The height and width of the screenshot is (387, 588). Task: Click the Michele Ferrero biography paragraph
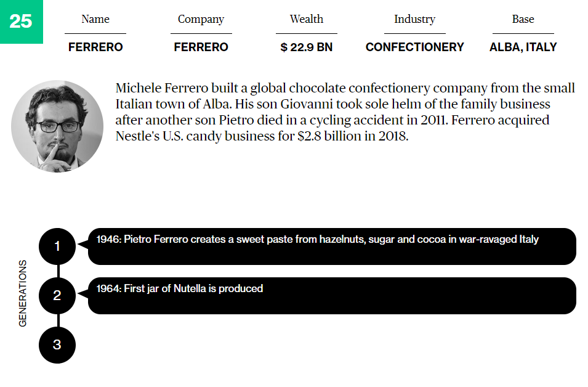[345, 112]
